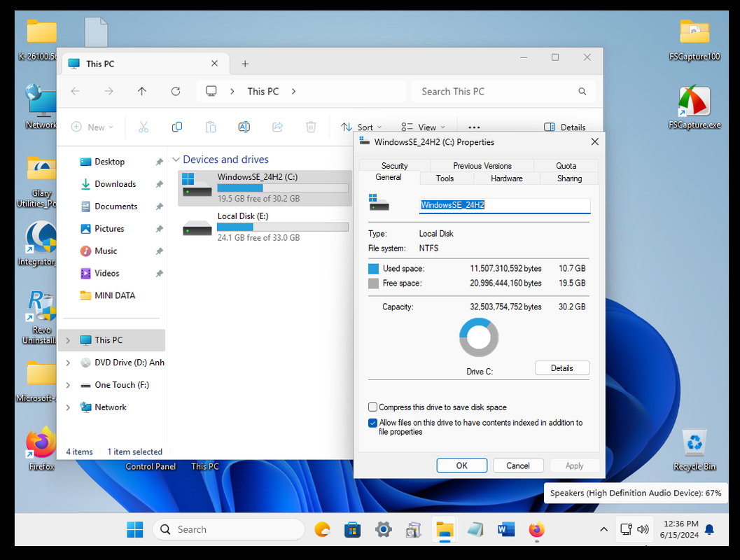
Task: Launch Word from the taskbar
Action: (506, 529)
